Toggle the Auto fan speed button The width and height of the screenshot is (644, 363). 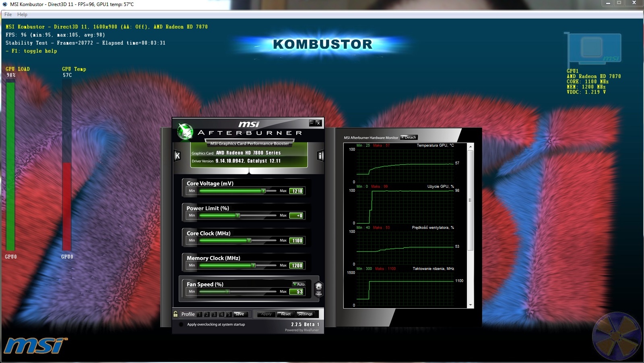click(299, 284)
